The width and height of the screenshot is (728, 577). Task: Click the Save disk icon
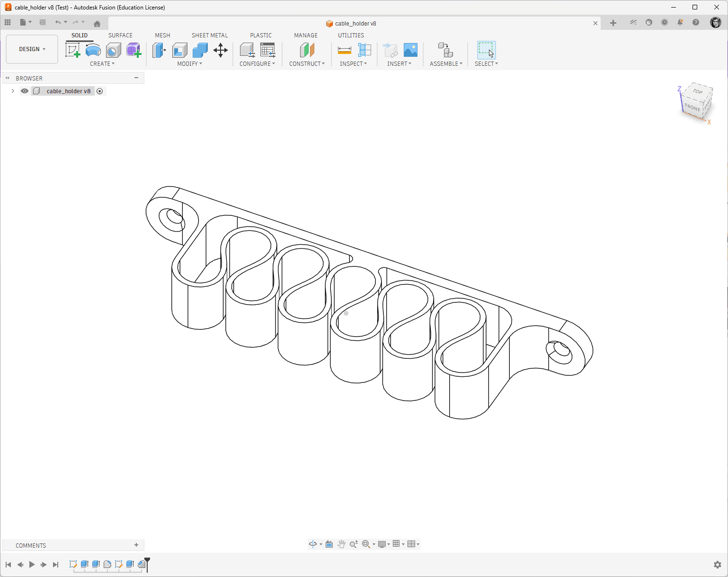point(43,22)
